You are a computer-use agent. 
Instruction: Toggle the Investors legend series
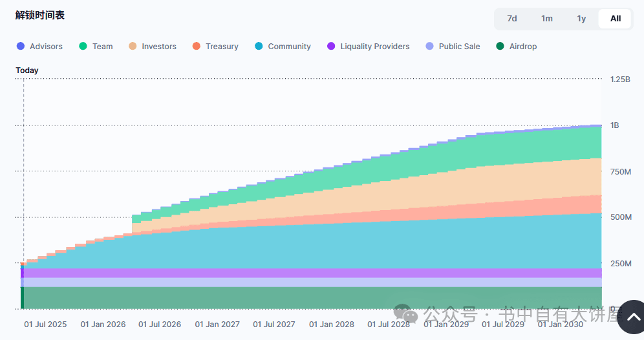click(x=153, y=47)
